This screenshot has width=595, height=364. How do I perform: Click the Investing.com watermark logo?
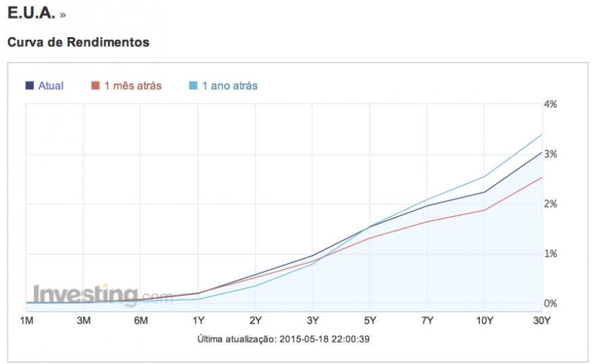pyautogui.click(x=95, y=295)
